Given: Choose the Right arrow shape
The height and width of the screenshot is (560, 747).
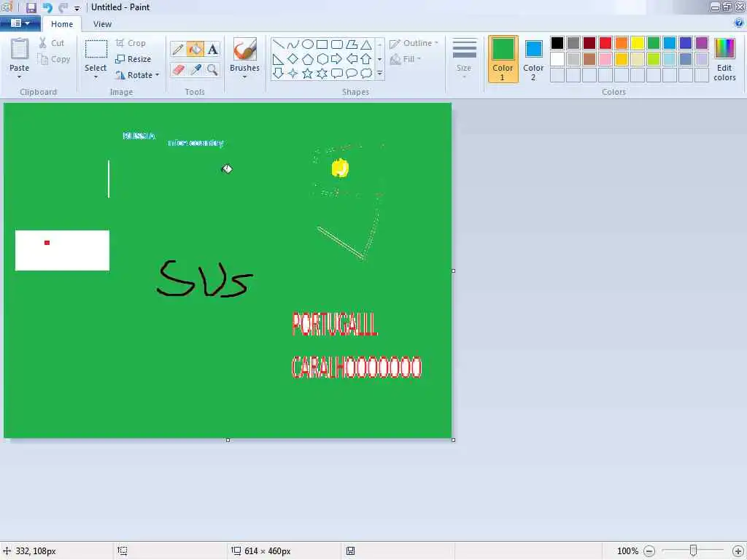Looking at the screenshot, I should click(337, 59).
